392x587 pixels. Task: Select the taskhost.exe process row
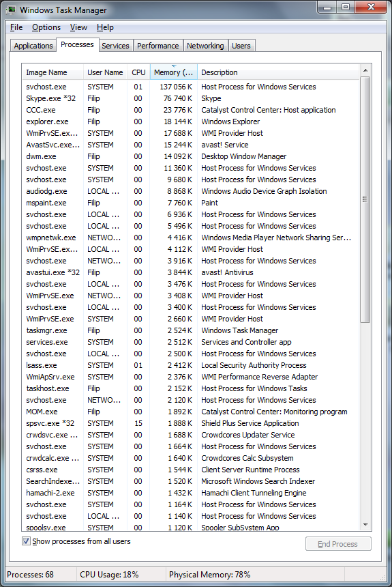click(191, 388)
